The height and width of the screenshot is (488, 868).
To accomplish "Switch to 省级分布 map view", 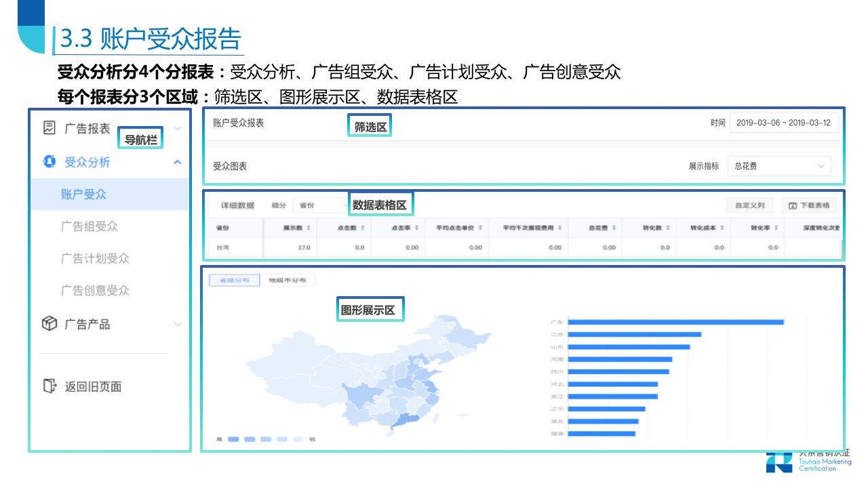I will click(234, 280).
